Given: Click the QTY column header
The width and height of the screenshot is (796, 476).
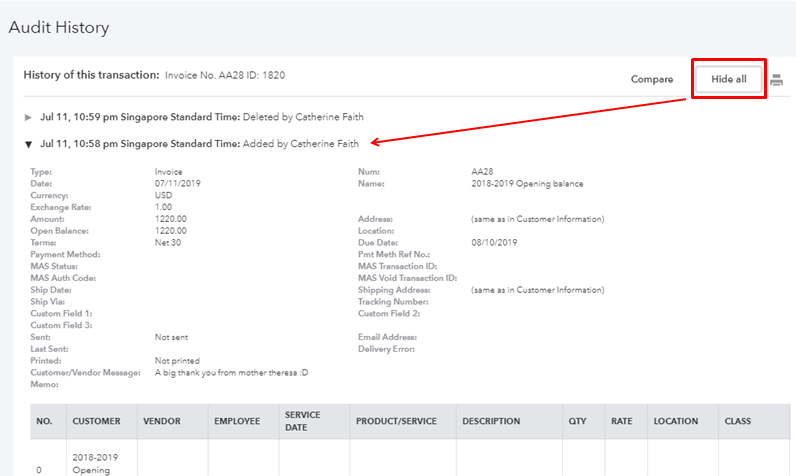Looking at the screenshot, I should click(x=577, y=422).
